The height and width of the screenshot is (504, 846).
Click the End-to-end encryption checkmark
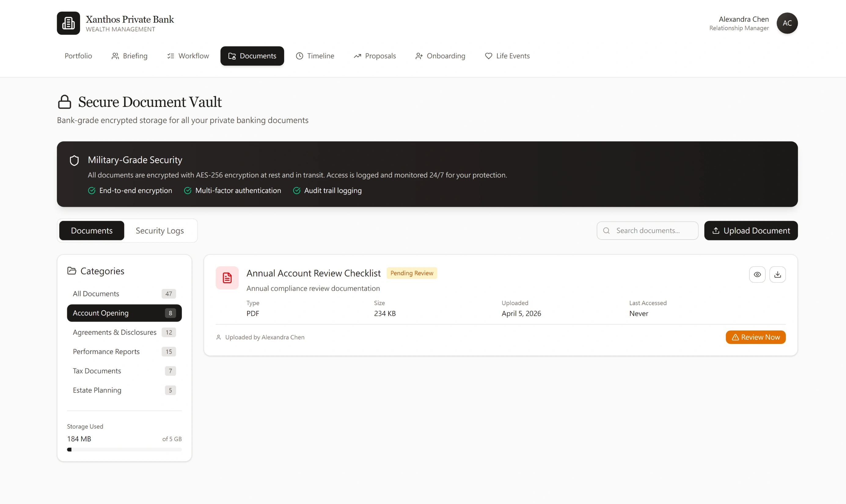pyautogui.click(x=92, y=191)
